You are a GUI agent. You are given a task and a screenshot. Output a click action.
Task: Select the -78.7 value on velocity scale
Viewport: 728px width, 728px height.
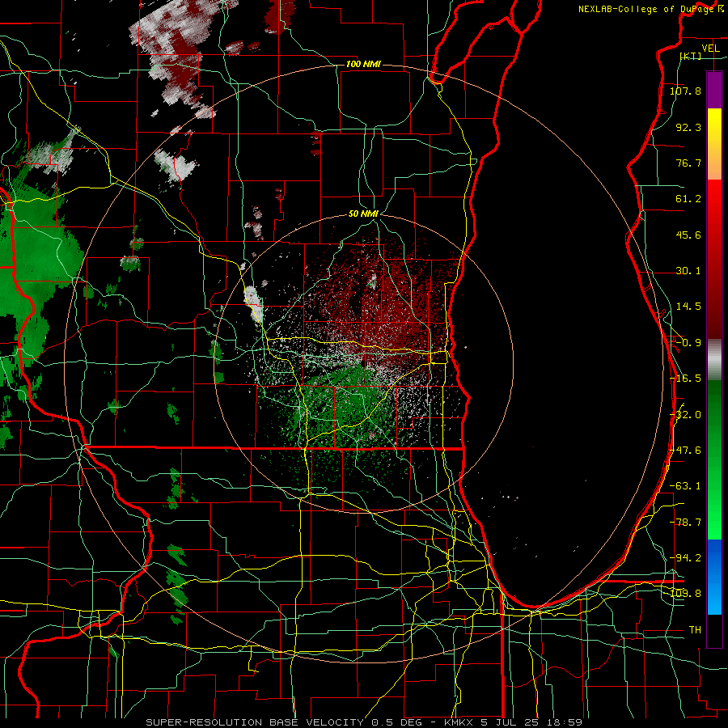pos(685,523)
